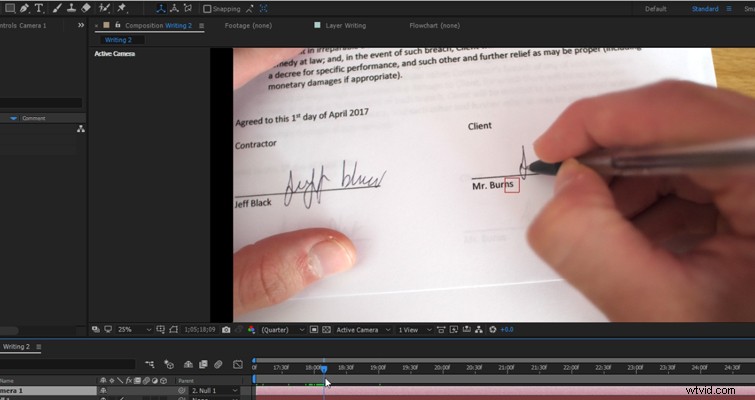Click the Writing 2 composition breadcrumb
Image resolution: width=755 pixels, height=400 pixels.
click(x=118, y=40)
